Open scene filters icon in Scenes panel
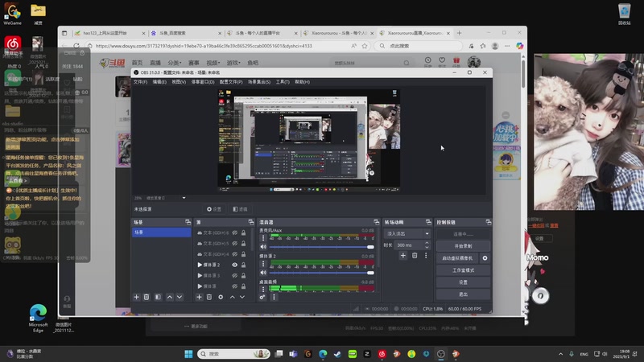The image size is (644, 362). click(x=158, y=297)
